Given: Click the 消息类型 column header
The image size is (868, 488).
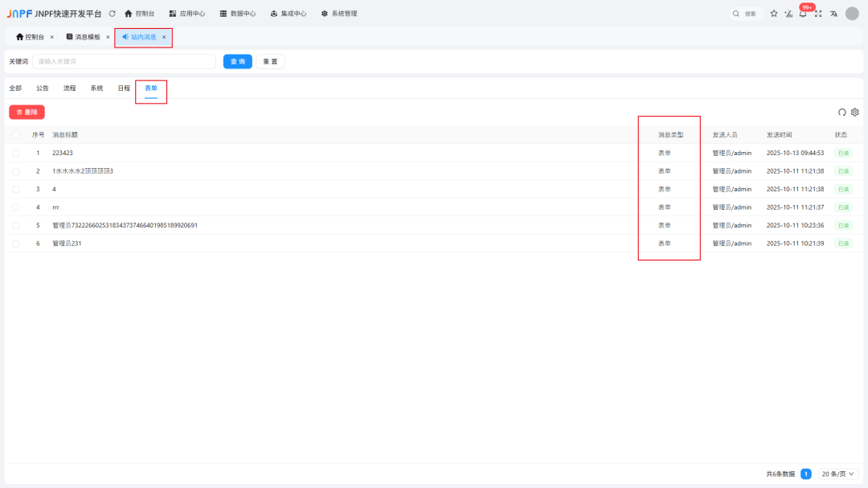Looking at the screenshot, I should 670,134.
